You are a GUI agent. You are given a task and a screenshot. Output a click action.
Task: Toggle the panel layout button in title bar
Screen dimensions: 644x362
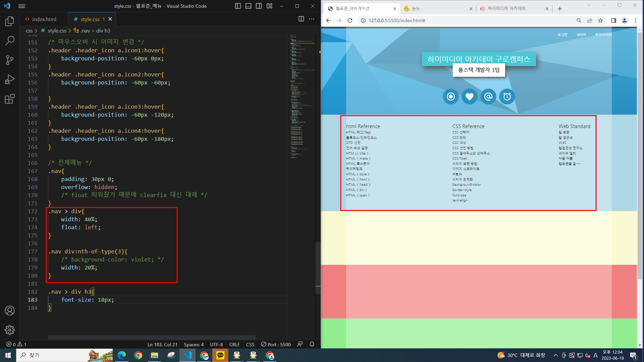tap(248, 6)
